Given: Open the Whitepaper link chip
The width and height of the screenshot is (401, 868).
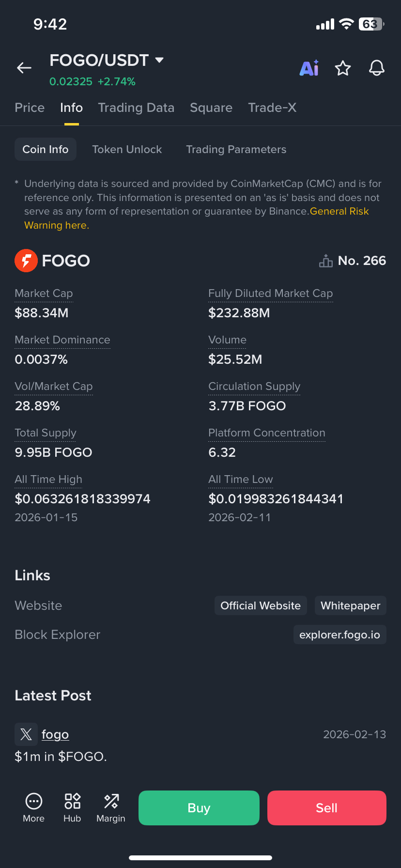Looking at the screenshot, I should pyautogui.click(x=350, y=605).
